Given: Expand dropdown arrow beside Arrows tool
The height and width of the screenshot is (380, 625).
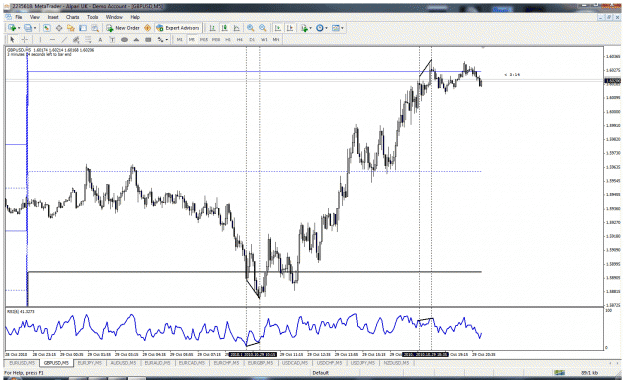Looking at the screenshot, I should click(167, 39).
